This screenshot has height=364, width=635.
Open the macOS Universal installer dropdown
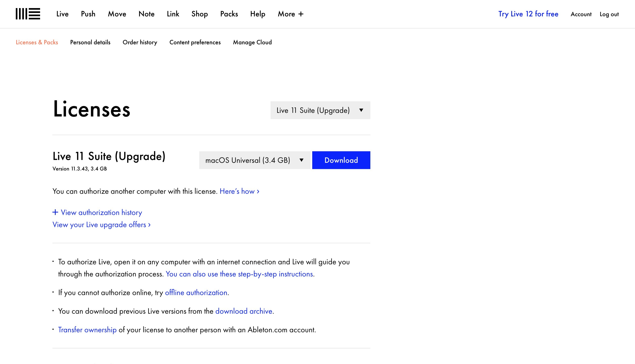pos(255,160)
